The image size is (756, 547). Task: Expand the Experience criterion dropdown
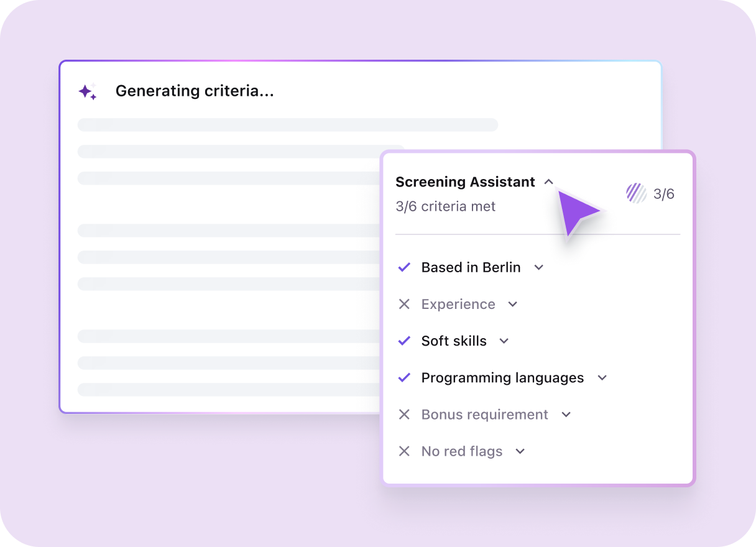click(x=512, y=304)
